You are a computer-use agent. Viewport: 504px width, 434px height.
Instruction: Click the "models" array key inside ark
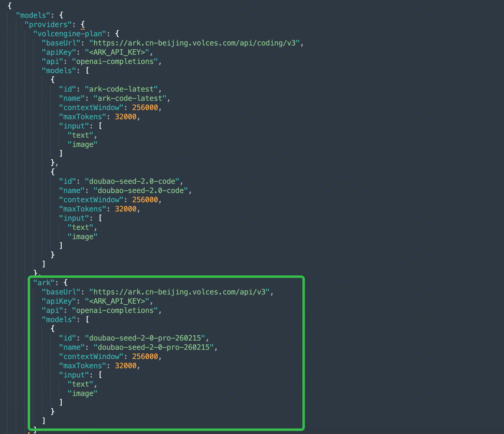point(59,320)
